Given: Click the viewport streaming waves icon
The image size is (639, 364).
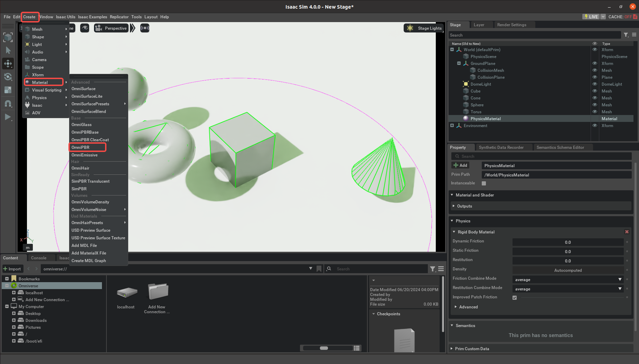Looking at the screenshot, I should pyautogui.click(x=145, y=28).
